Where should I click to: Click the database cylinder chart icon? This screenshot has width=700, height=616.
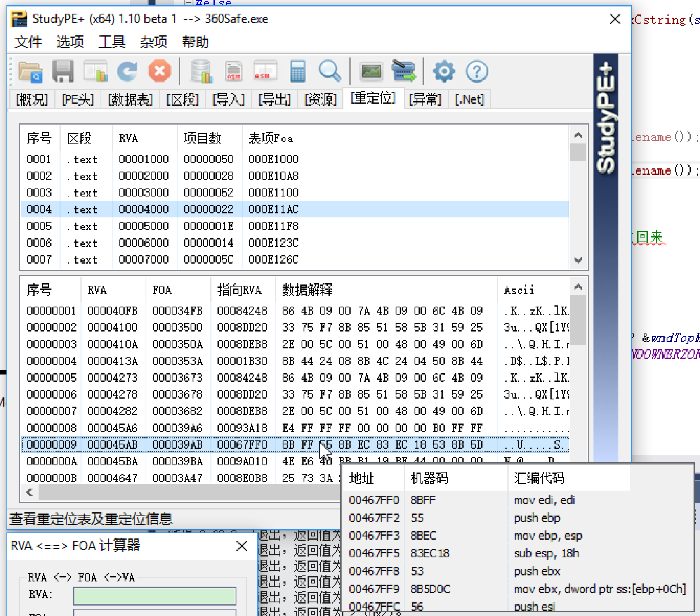tap(201, 72)
